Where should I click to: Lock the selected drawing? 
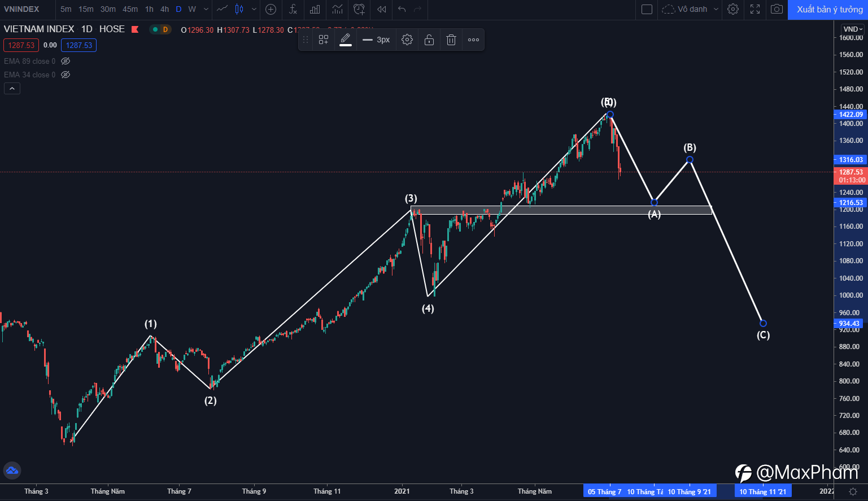coord(429,40)
